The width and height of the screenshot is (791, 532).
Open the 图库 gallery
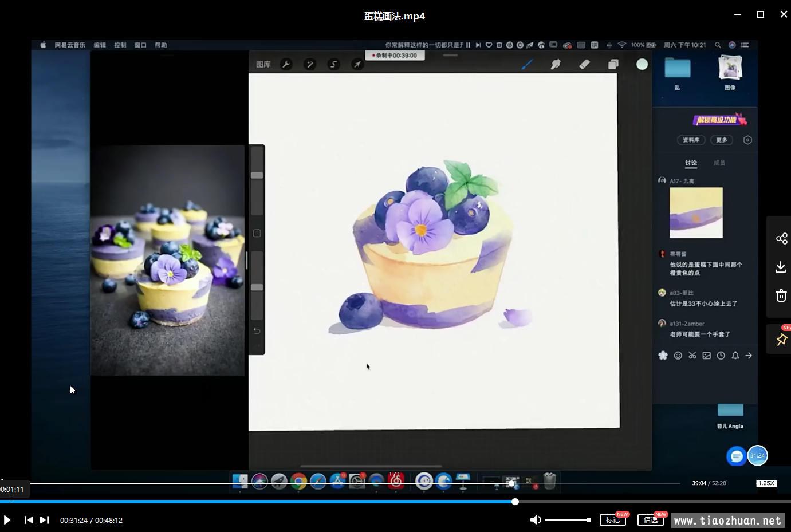pyautogui.click(x=263, y=64)
